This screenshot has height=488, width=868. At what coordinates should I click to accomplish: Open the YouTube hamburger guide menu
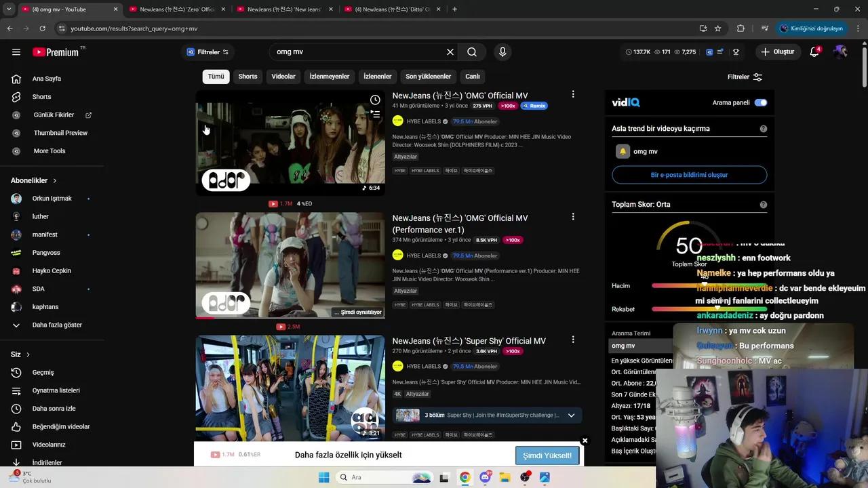point(16,52)
